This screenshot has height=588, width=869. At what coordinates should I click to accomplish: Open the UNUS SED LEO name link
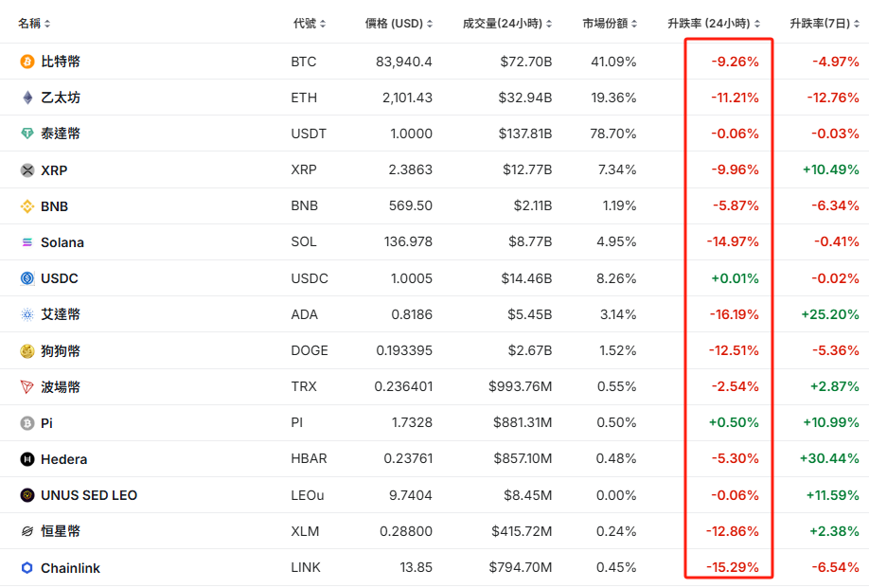[x=89, y=495]
